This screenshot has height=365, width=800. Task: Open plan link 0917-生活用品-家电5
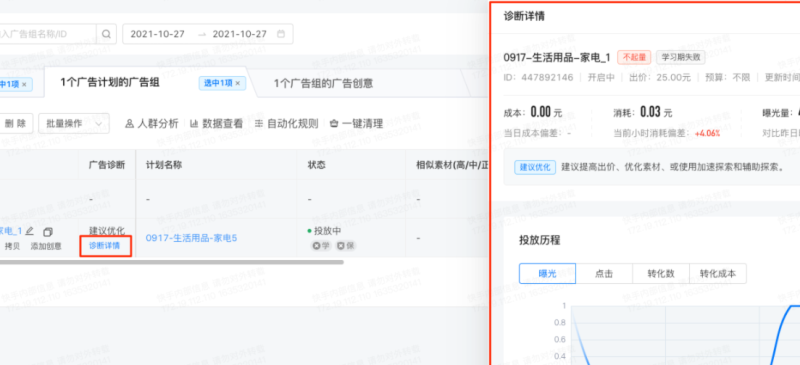point(191,238)
